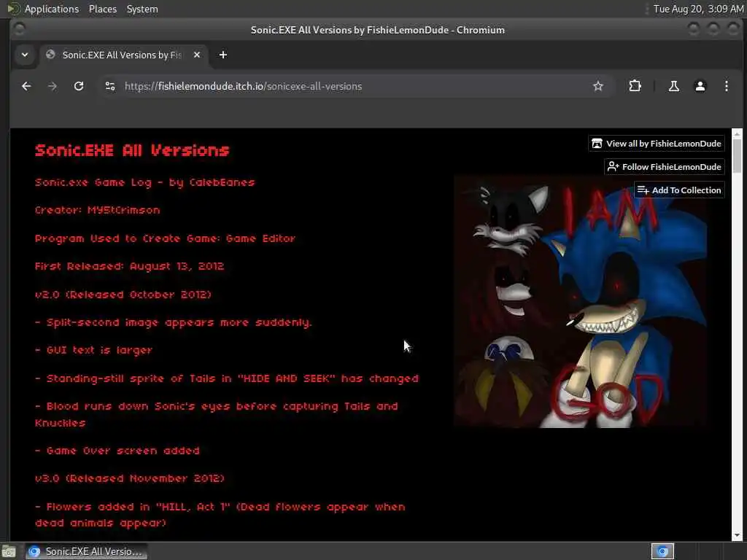This screenshot has width=747, height=560.
Task: Open the Applications menu
Action: coord(52,9)
